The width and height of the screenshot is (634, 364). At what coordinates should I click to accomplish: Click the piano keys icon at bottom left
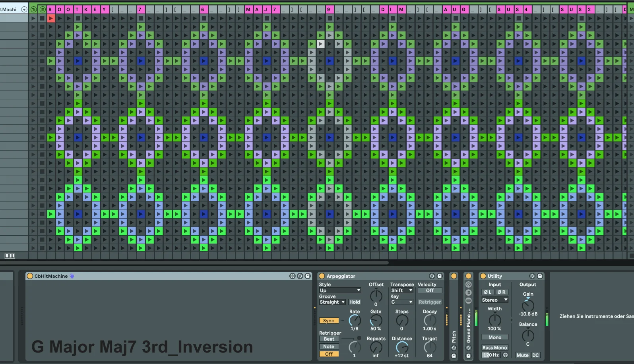pos(10,256)
